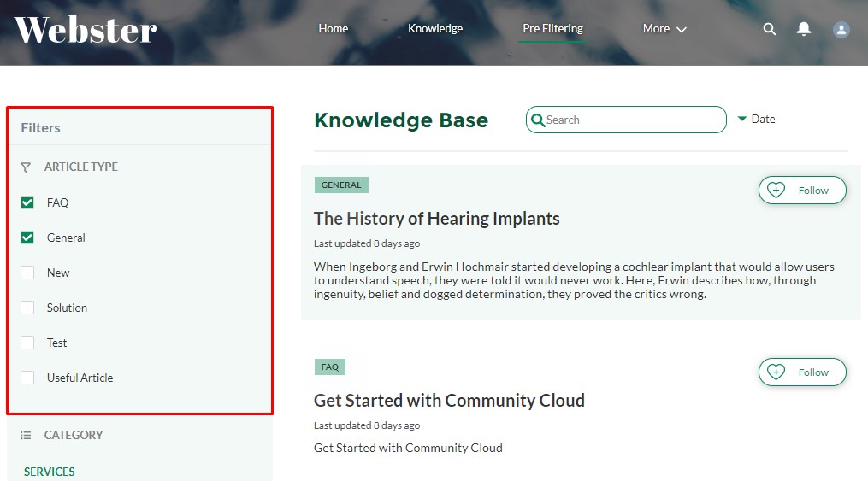This screenshot has height=481, width=868.
Task: Uncheck the General article type checkbox
Action: pyautogui.click(x=27, y=238)
